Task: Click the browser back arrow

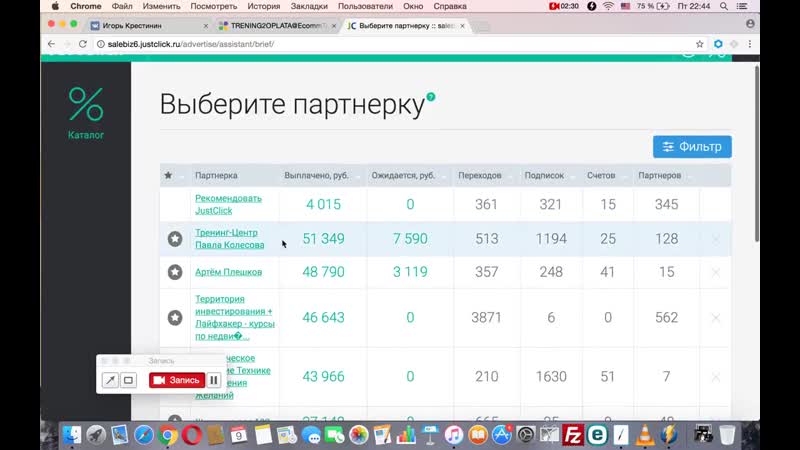Action: pyautogui.click(x=51, y=44)
